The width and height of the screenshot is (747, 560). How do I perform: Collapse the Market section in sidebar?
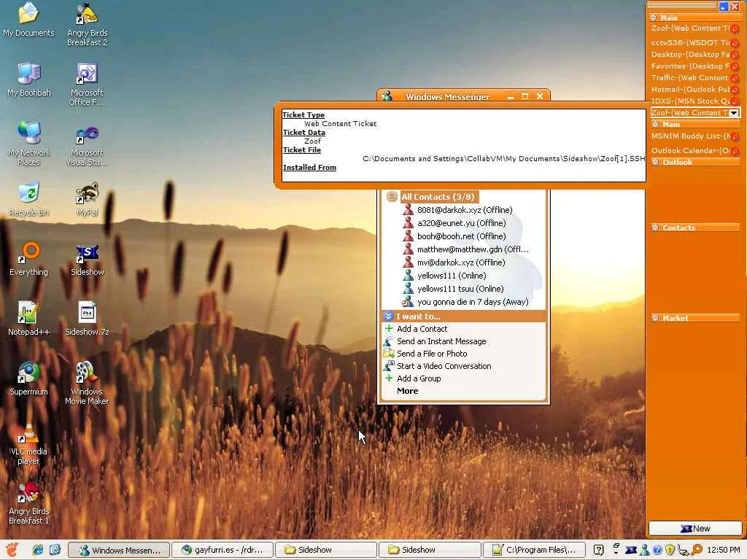[656, 318]
